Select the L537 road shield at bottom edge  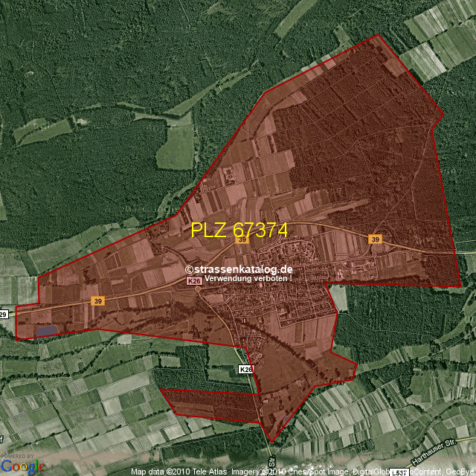399,472
